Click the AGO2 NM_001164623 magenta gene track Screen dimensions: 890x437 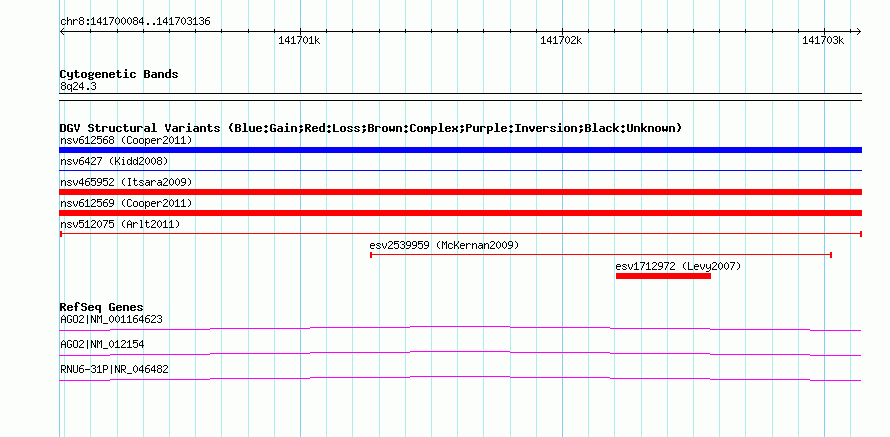point(460,328)
